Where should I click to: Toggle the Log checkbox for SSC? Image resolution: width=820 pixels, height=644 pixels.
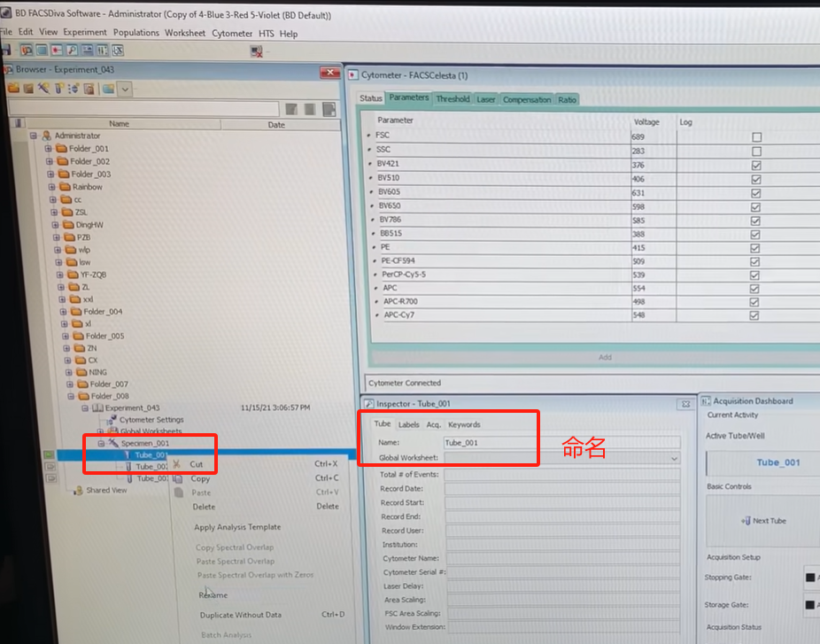(757, 151)
